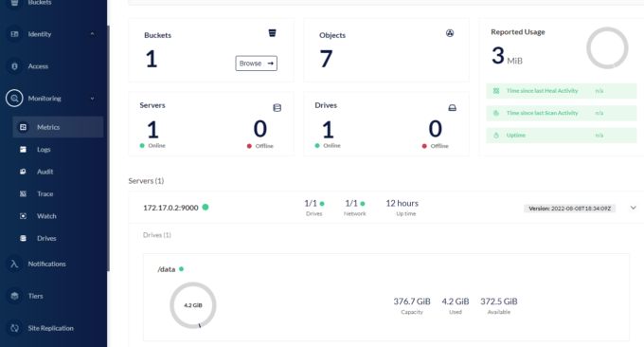Click the Objects count 7
The width and height of the screenshot is (644, 347).
click(326, 59)
